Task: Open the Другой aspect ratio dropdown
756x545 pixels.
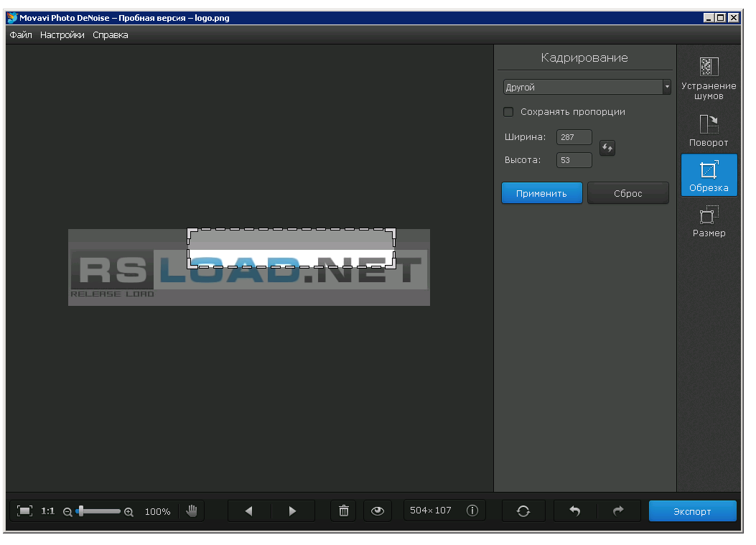Action: 587,87
